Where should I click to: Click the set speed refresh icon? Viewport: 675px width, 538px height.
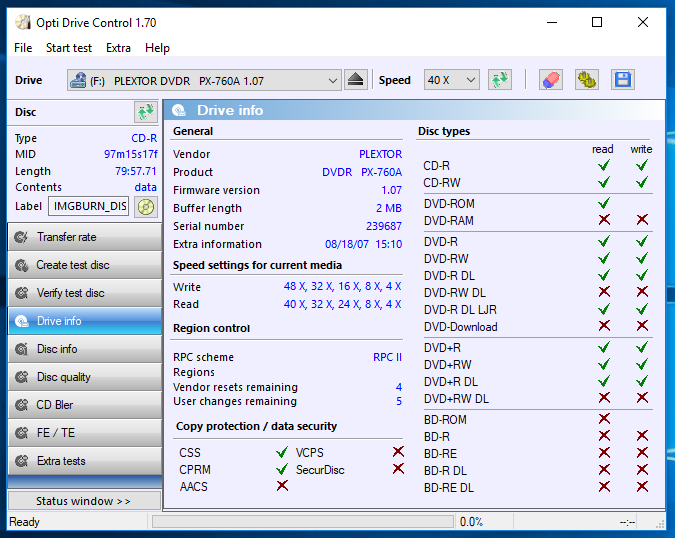[x=500, y=80]
